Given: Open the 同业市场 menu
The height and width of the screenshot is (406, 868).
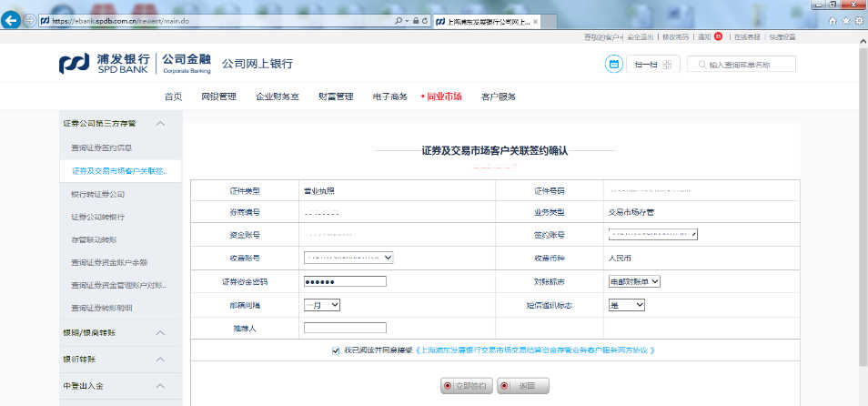Looking at the screenshot, I should [443, 96].
